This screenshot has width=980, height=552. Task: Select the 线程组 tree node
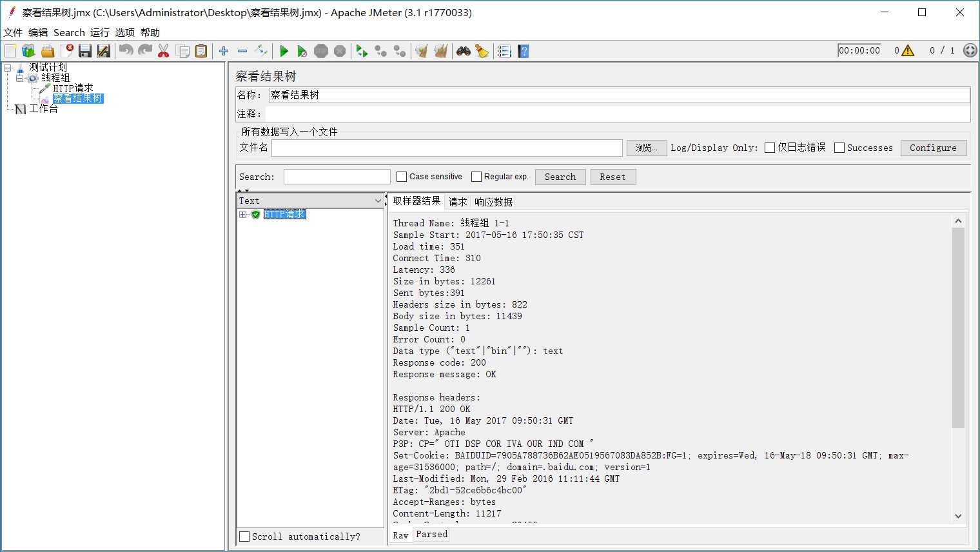click(55, 77)
